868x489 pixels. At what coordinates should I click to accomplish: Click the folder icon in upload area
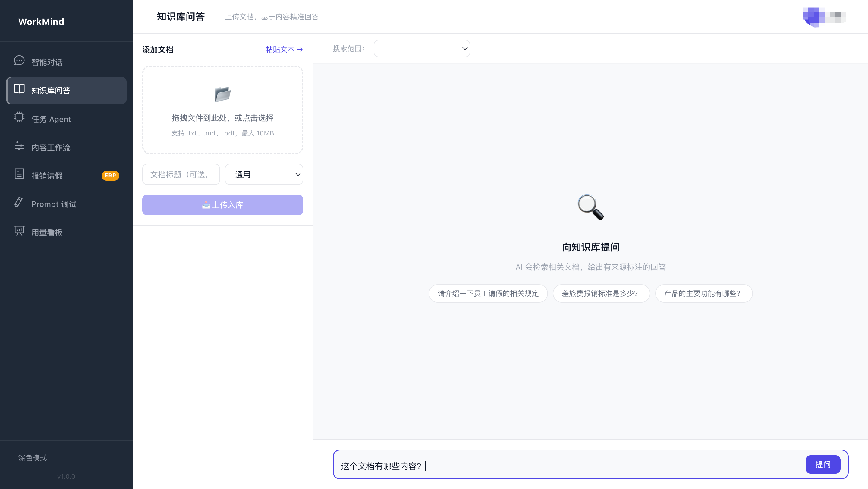click(223, 94)
